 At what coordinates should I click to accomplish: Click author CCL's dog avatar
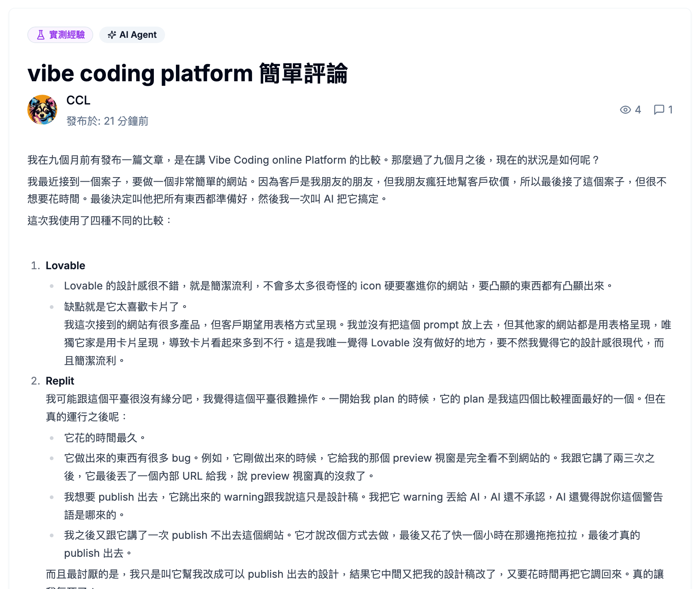[42, 110]
